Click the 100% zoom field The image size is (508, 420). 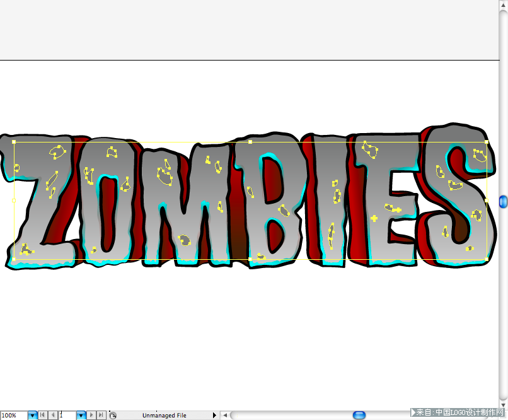(x=14, y=415)
